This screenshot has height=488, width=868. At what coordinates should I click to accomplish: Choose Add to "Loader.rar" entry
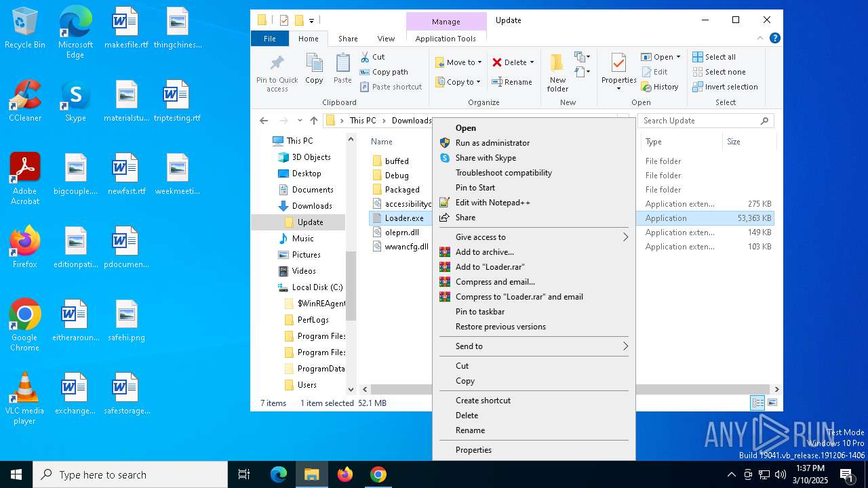pyautogui.click(x=534, y=267)
